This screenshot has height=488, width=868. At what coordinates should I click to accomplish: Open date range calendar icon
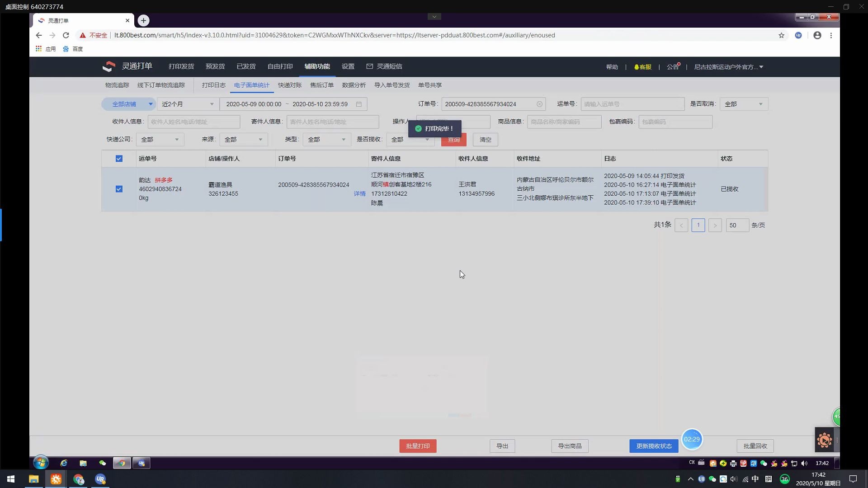359,104
